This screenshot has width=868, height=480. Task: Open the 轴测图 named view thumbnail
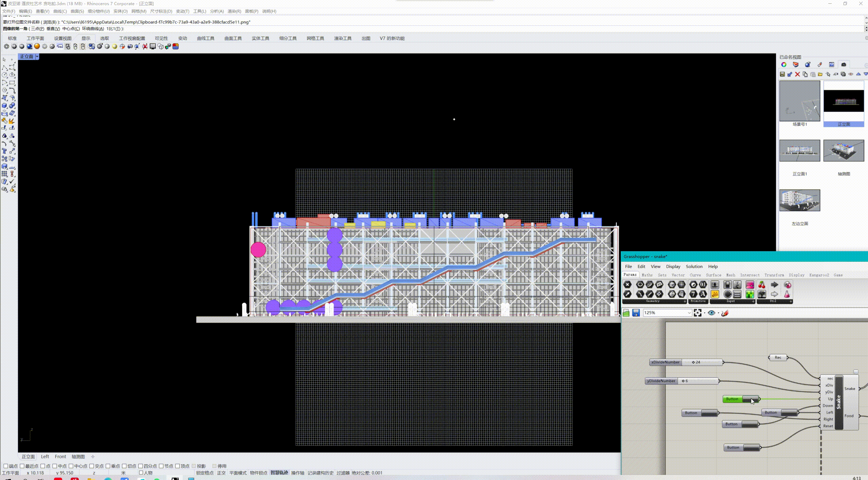[843, 151]
